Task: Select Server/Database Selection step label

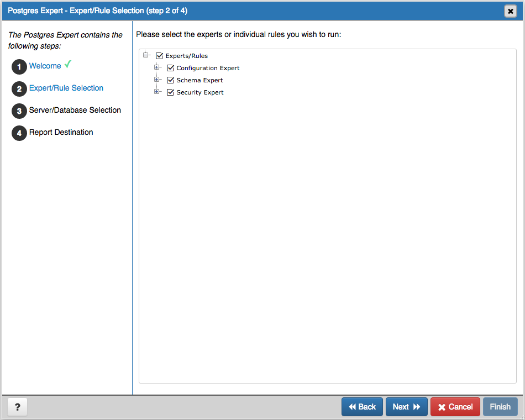Action: coord(75,110)
